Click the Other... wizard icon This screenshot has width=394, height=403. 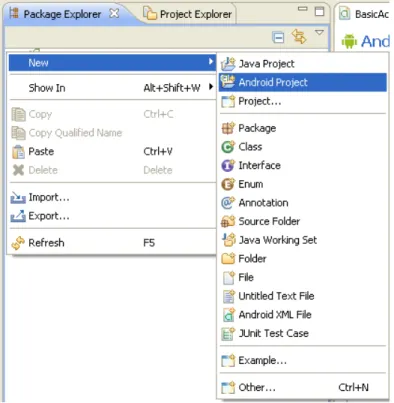[x=228, y=387]
